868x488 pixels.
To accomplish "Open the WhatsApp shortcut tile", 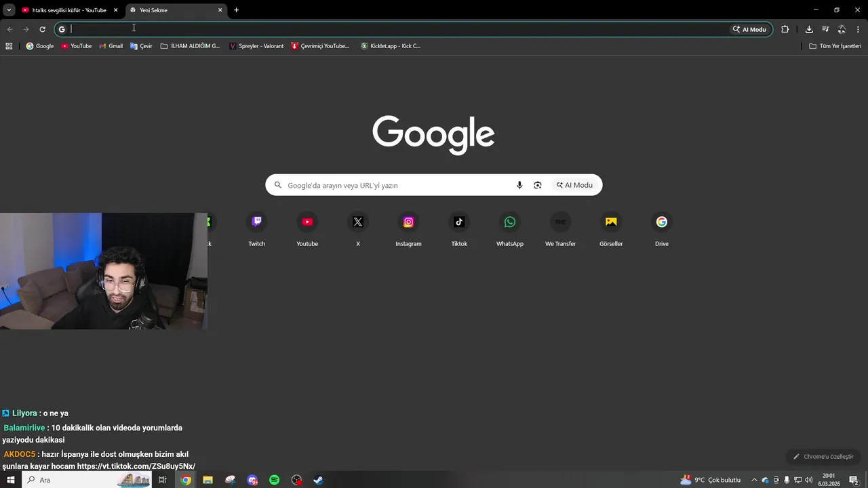I will tap(510, 230).
